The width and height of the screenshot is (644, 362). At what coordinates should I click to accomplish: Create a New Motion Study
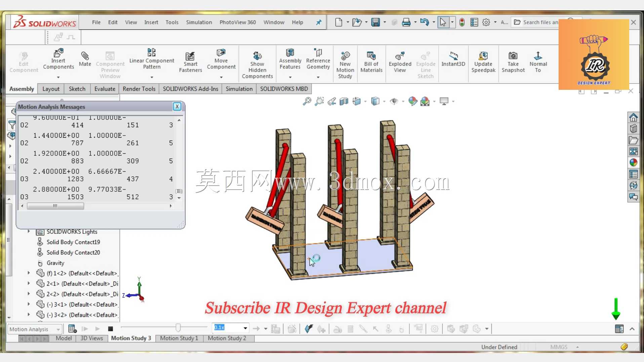coord(345,65)
